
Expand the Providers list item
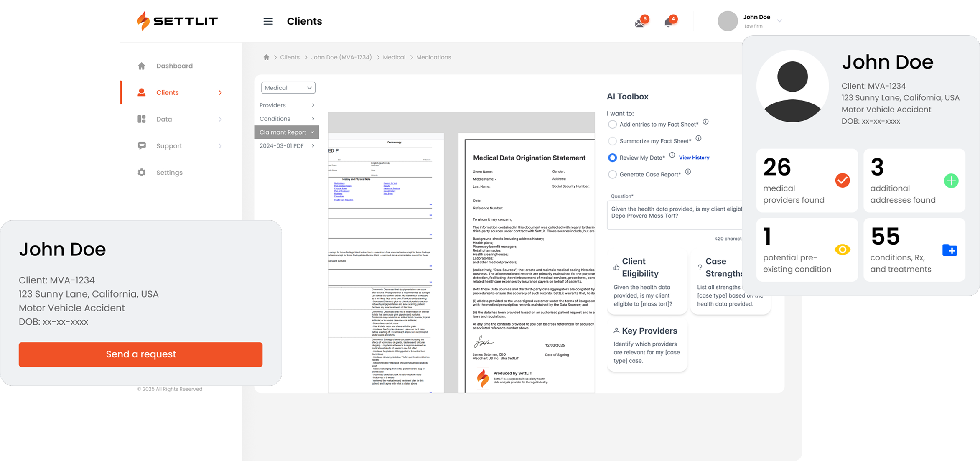tap(287, 105)
